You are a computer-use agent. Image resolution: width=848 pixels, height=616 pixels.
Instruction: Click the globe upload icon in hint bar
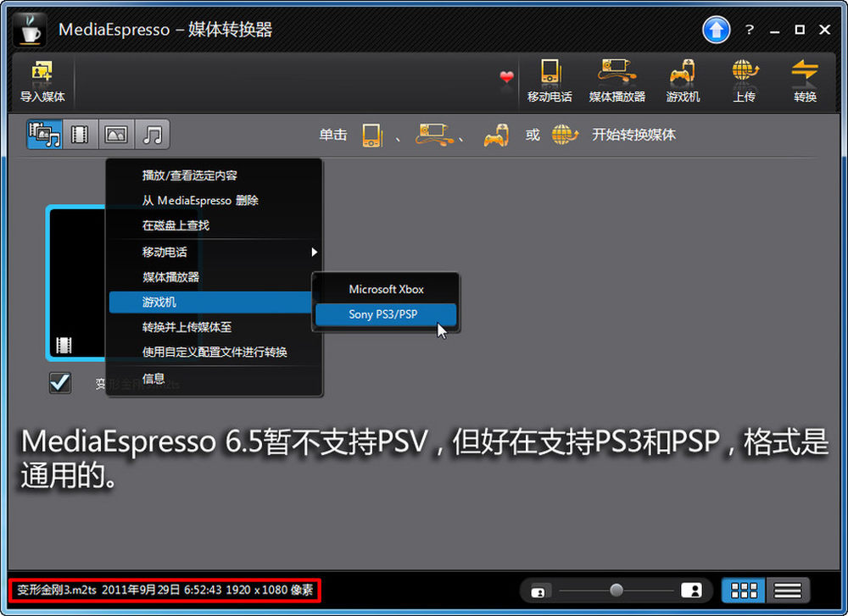tap(565, 135)
